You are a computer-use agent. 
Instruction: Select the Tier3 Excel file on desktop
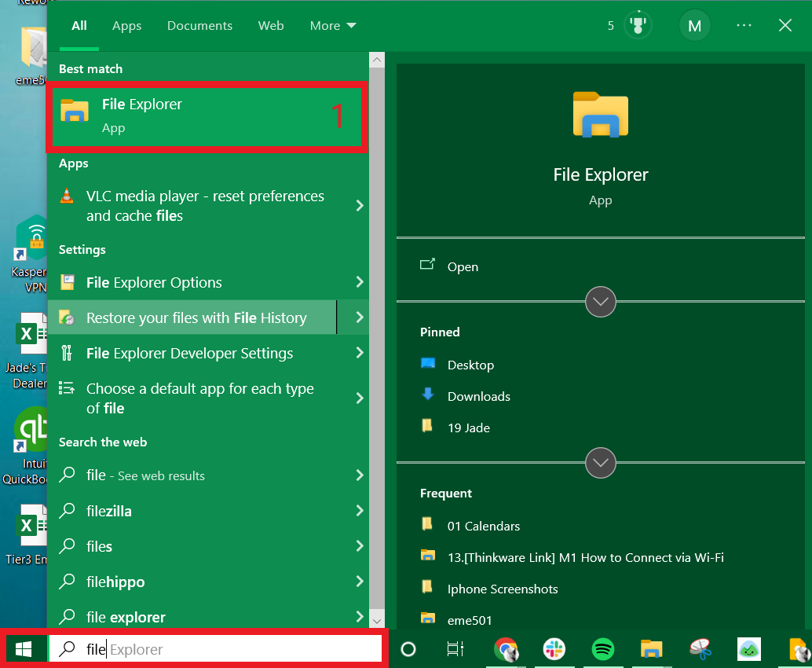point(27,534)
